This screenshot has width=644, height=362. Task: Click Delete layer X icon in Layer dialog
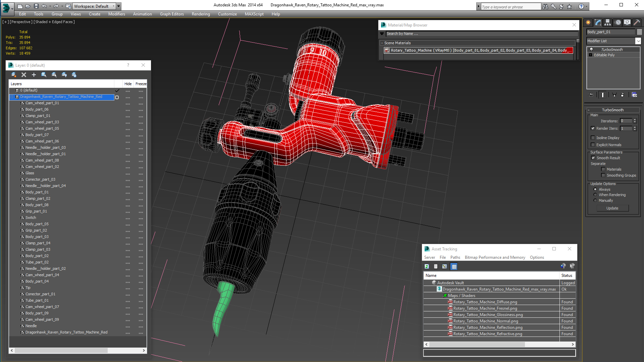[23, 75]
